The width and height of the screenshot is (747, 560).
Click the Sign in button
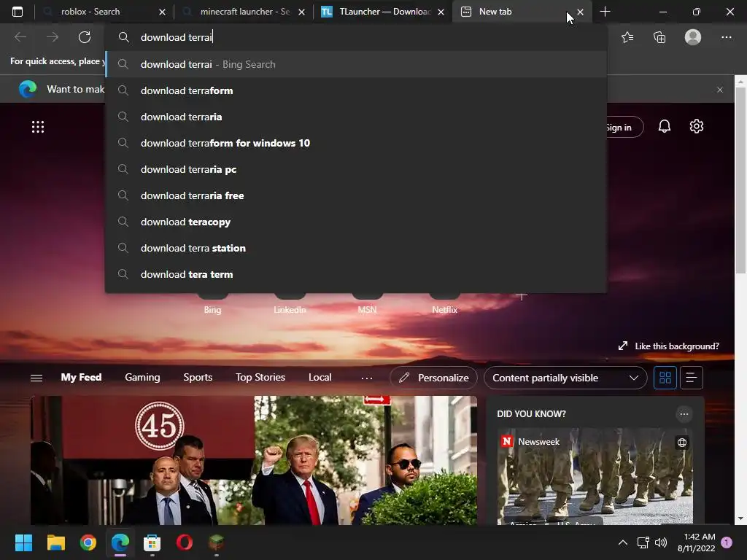[624, 127]
